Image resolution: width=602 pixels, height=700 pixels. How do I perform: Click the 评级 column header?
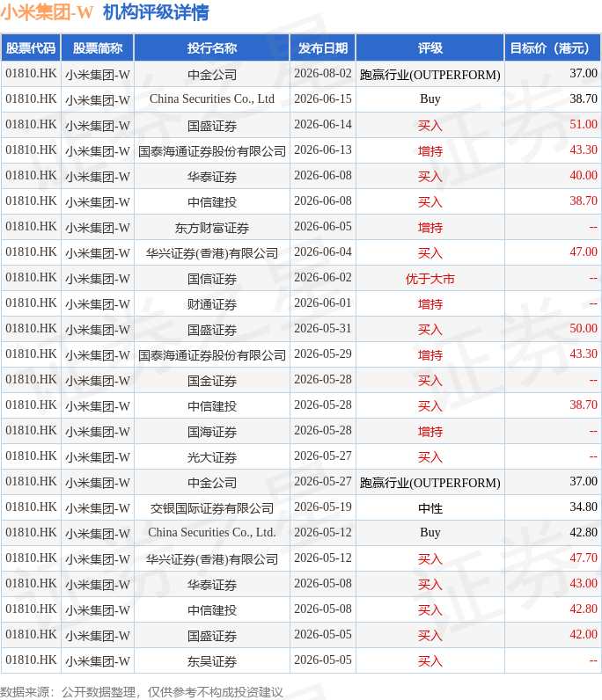click(429, 47)
